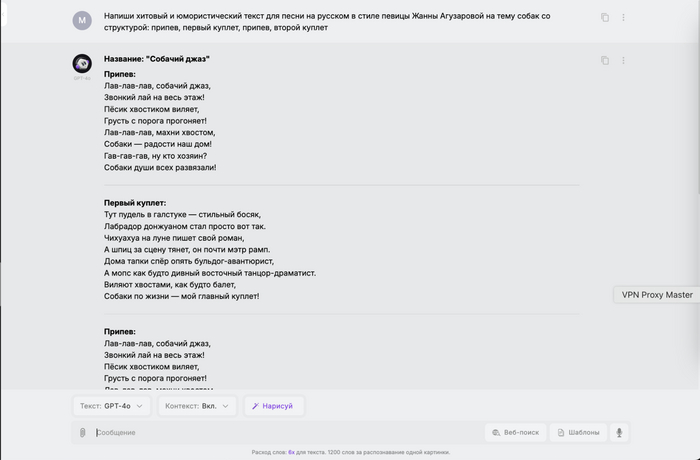Copy the "Собачий джаз" response

pos(605,60)
